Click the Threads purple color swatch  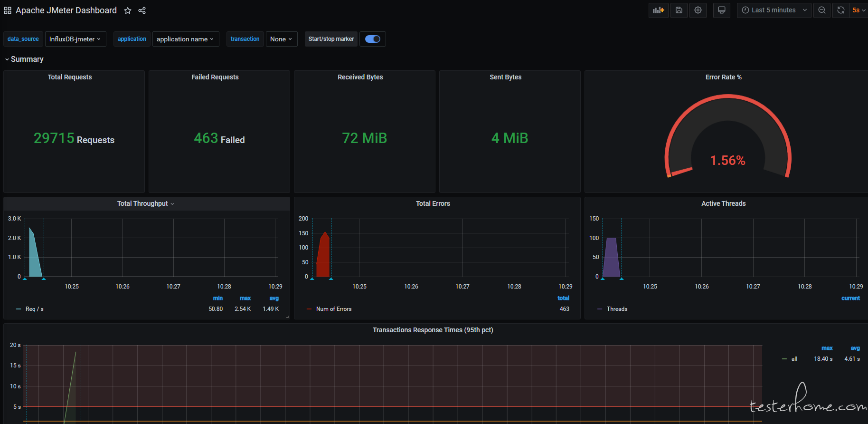click(x=600, y=309)
